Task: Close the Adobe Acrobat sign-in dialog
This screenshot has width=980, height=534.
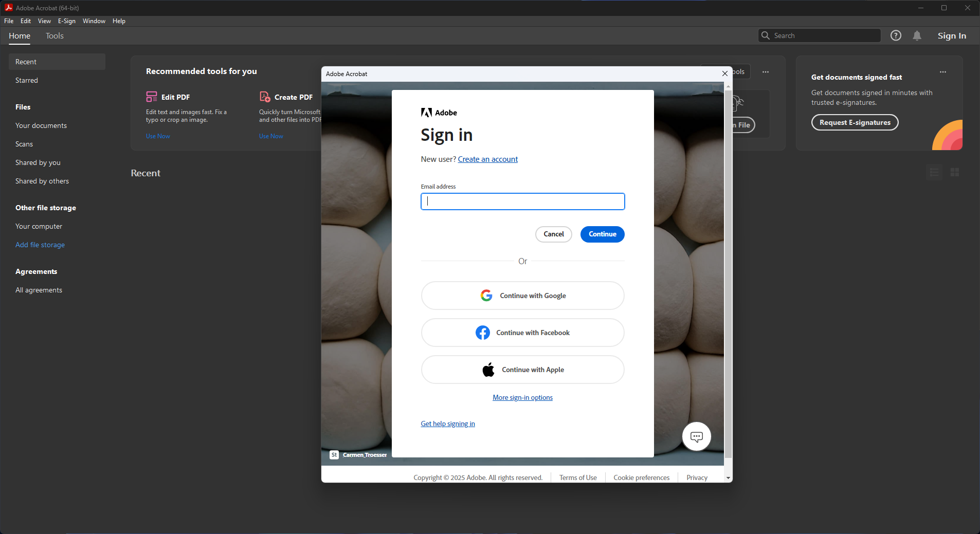Action: click(x=725, y=73)
